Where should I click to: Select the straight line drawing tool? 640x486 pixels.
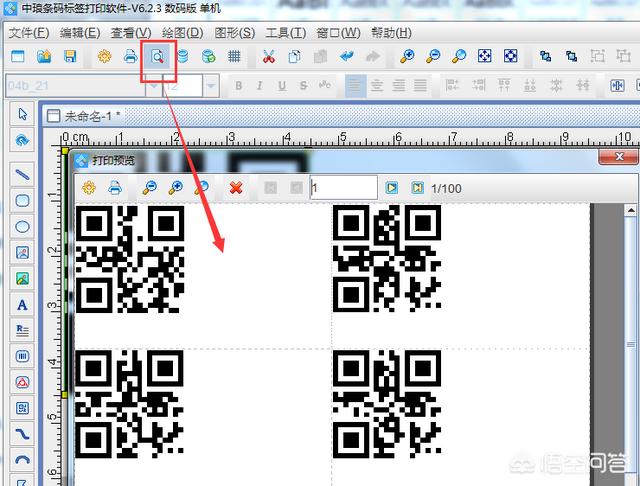[x=22, y=172]
